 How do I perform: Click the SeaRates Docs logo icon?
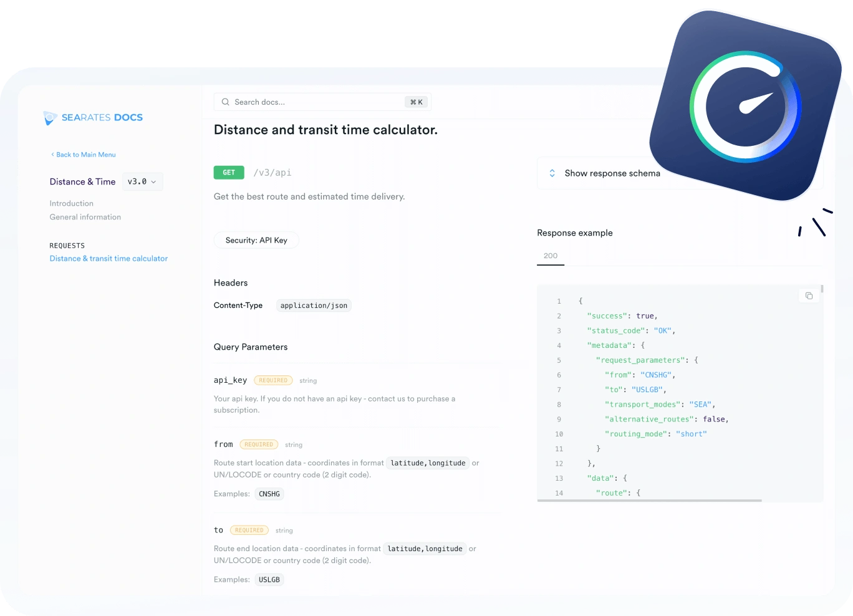click(x=50, y=118)
